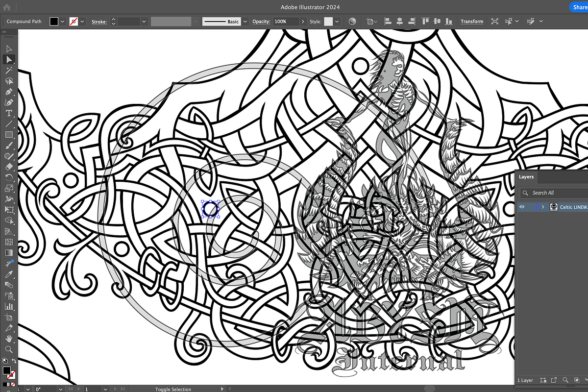Select the Free Transform tool
The height and width of the screenshot is (392, 588).
click(9, 210)
